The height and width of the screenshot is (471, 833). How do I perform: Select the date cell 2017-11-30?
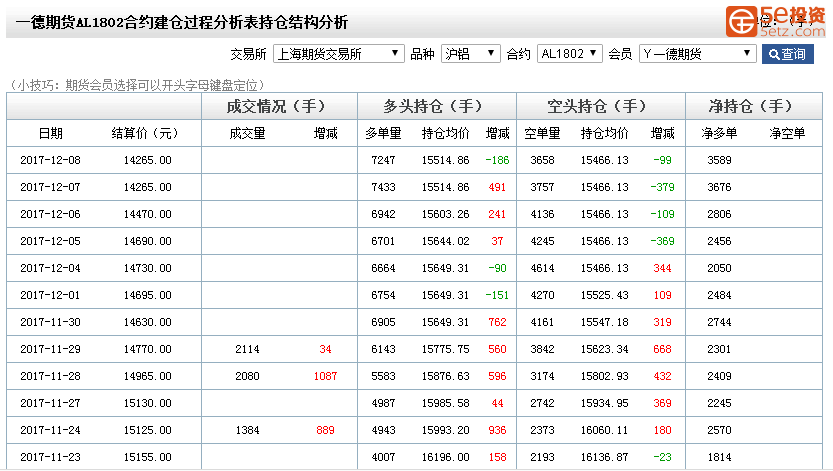click(50, 322)
